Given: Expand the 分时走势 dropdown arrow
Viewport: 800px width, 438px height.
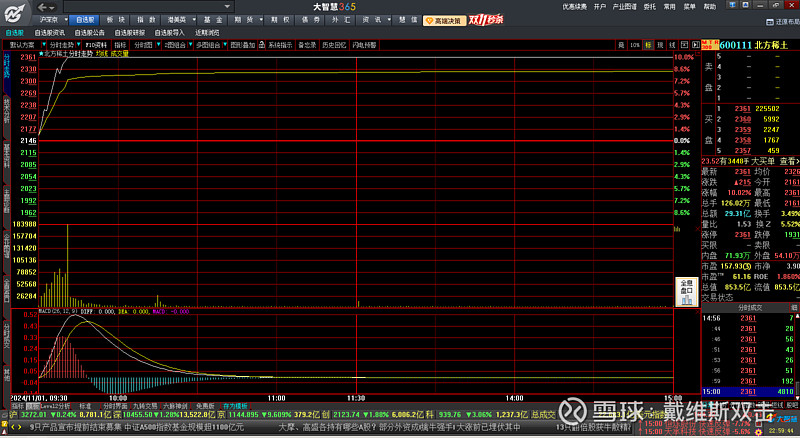Looking at the screenshot, I should pyautogui.click(x=79, y=45).
